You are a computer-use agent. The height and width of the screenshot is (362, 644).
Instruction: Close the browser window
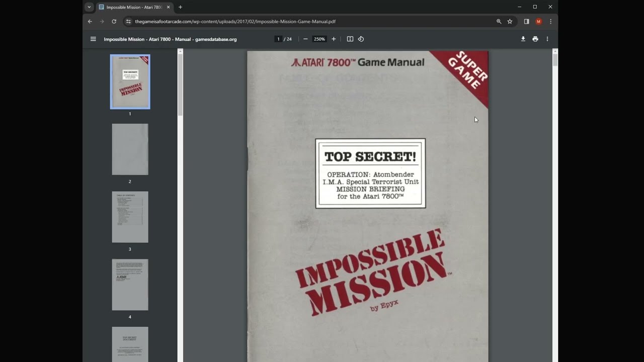[x=550, y=7]
